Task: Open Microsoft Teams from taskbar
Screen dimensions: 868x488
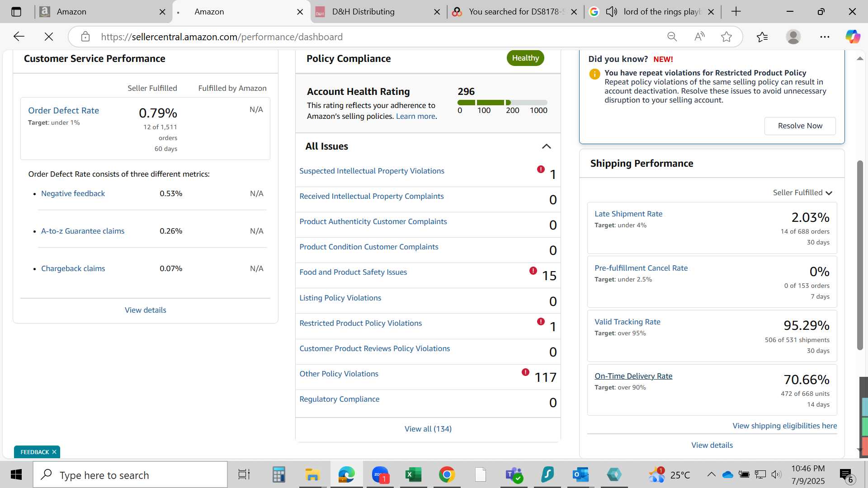Action: point(514,475)
